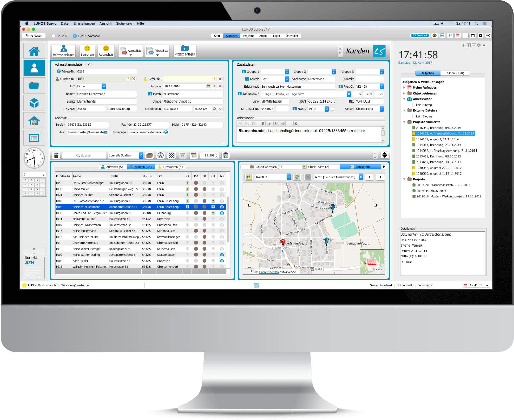Click the database stack icon
The width and height of the screenshot is (514, 420).
pos(226,155)
